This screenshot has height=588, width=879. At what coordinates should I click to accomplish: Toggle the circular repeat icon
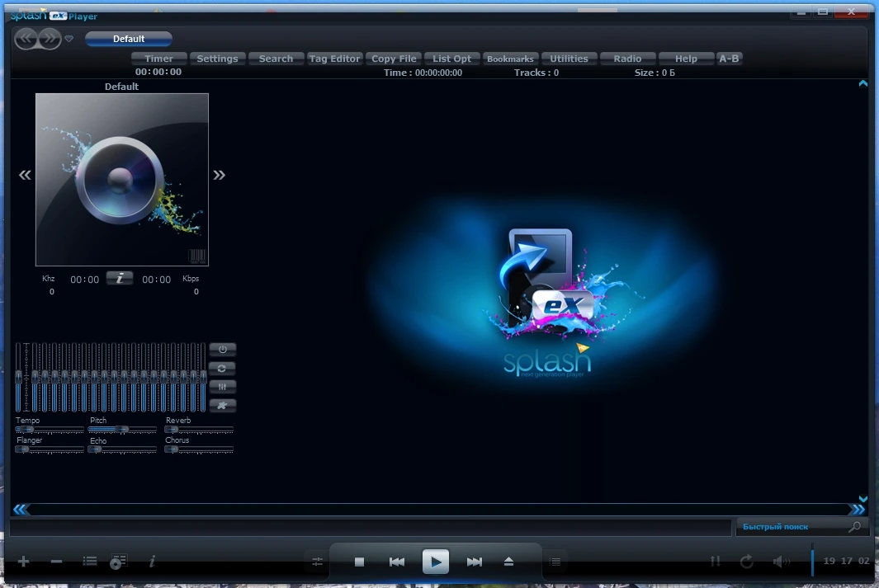[747, 561]
